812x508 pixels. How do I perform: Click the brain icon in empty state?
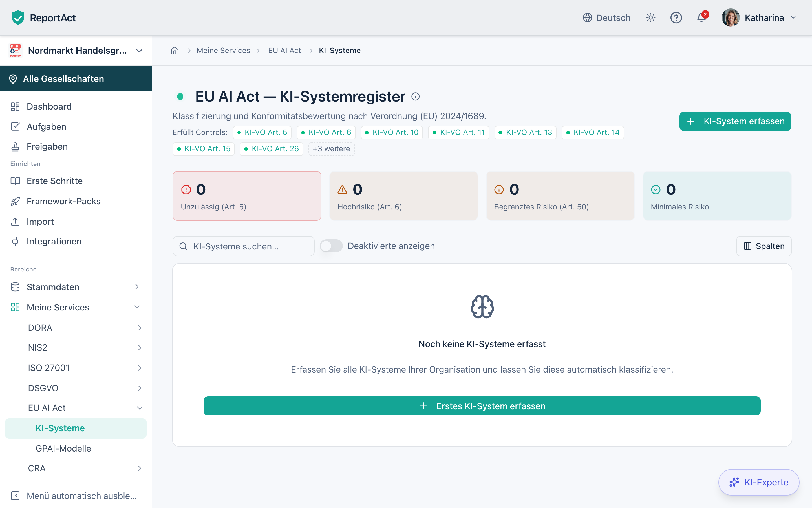click(482, 307)
